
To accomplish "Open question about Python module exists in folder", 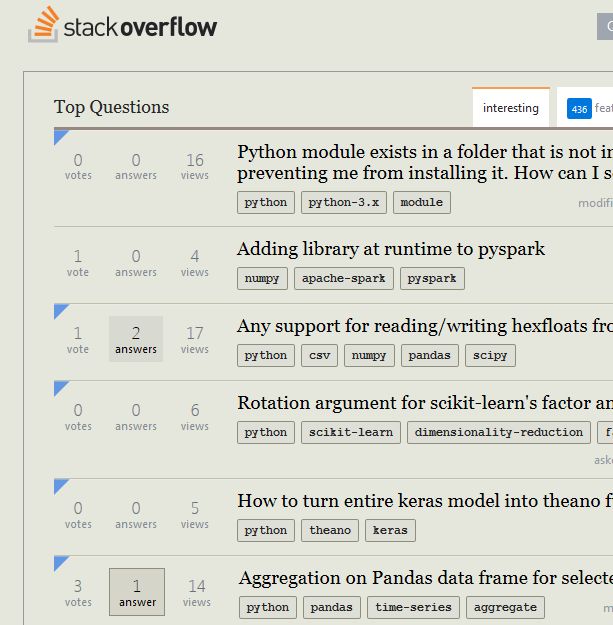I will click(425, 162).
